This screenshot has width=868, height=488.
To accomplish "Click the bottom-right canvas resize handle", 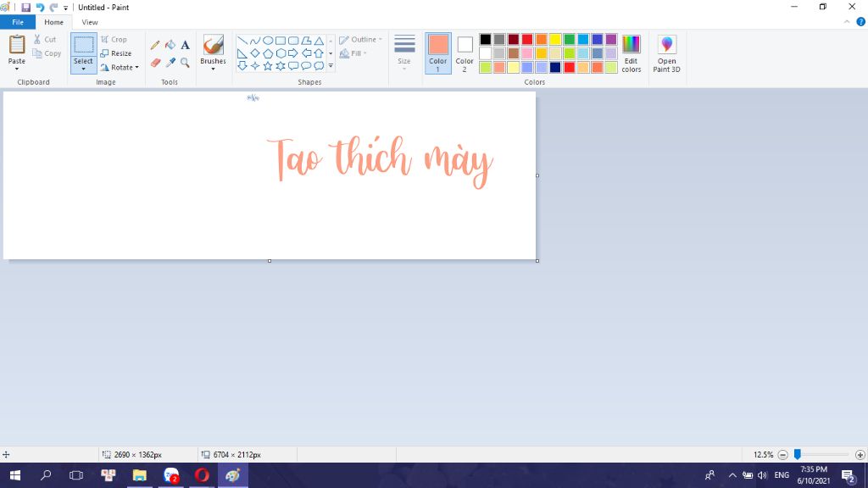I will pyautogui.click(x=537, y=261).
